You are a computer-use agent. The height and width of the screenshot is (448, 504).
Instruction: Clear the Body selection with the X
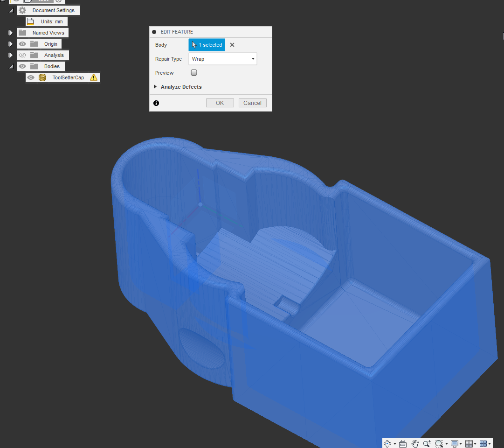point(232,45)
